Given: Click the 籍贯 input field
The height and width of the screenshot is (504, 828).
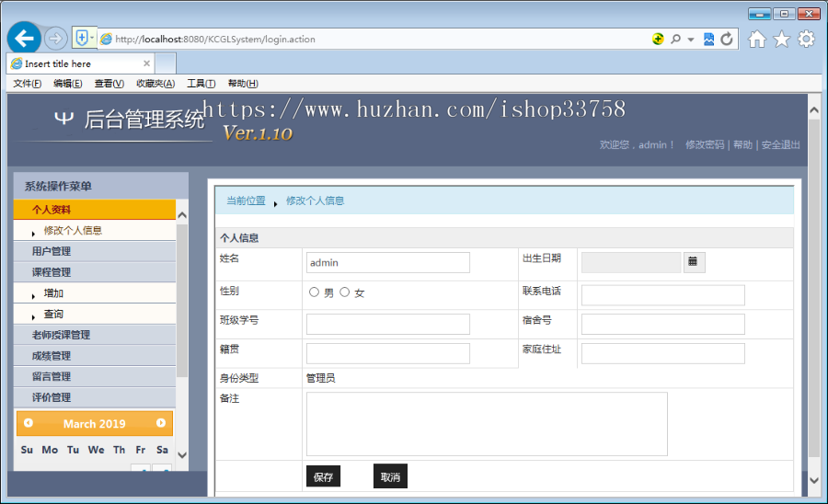Looking at the screenshot, I should point(388,353).
